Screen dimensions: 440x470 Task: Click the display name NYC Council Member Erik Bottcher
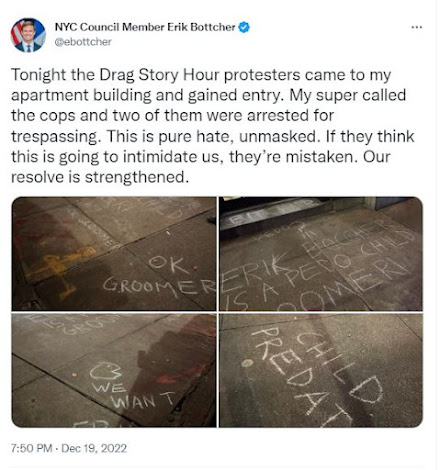(145, 27)
